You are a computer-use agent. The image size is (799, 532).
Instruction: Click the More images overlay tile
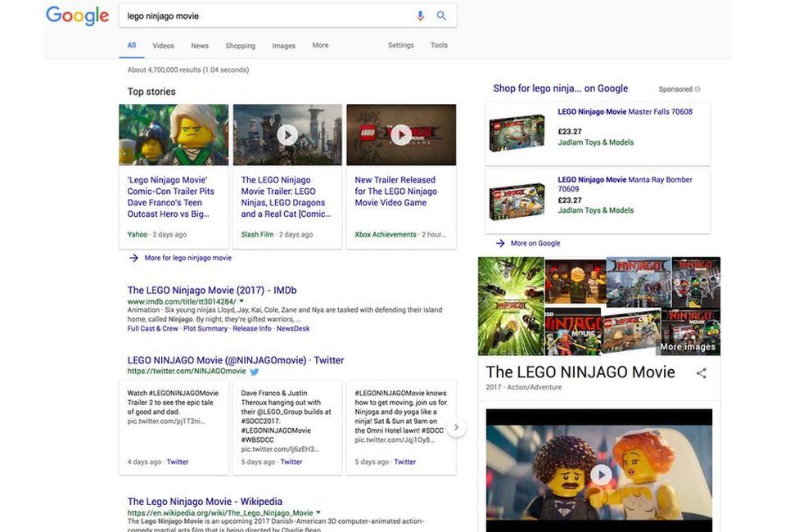(686, 346)
